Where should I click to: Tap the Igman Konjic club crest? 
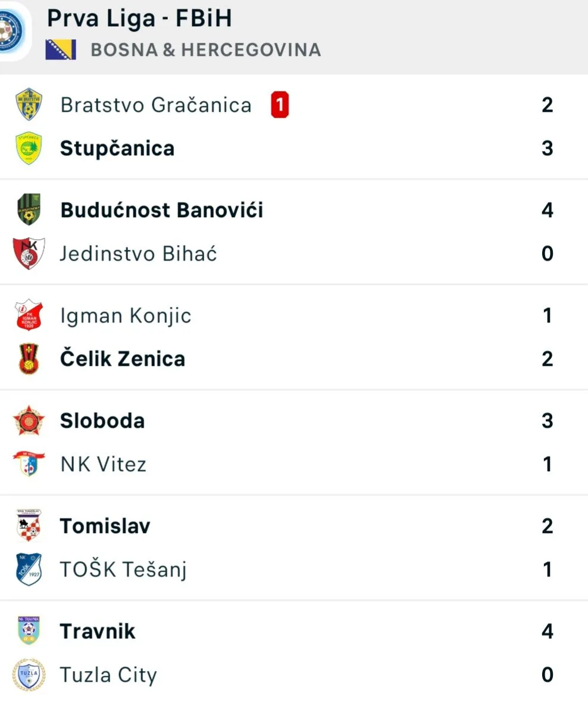29,315
